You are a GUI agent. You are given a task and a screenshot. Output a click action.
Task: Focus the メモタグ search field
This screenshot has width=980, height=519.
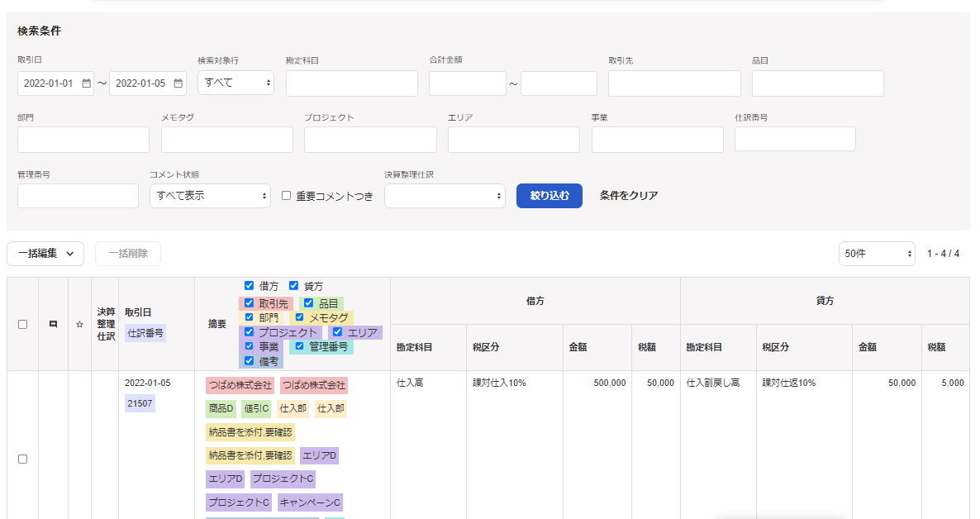coord(227,140)
